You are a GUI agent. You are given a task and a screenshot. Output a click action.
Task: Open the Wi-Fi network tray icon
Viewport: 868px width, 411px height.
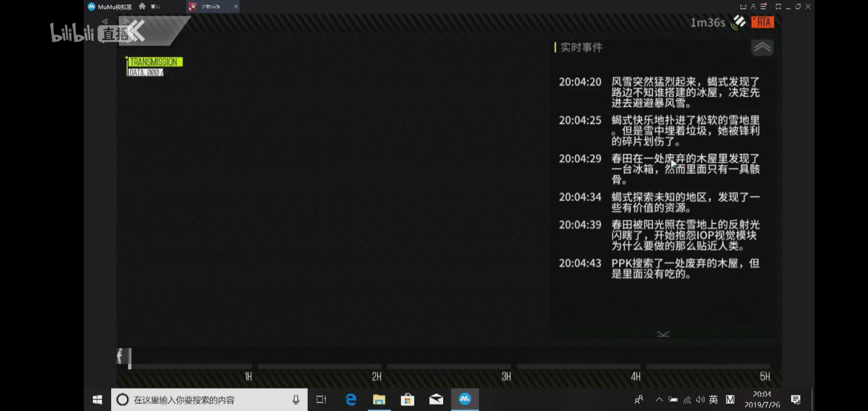coord(687,400)
